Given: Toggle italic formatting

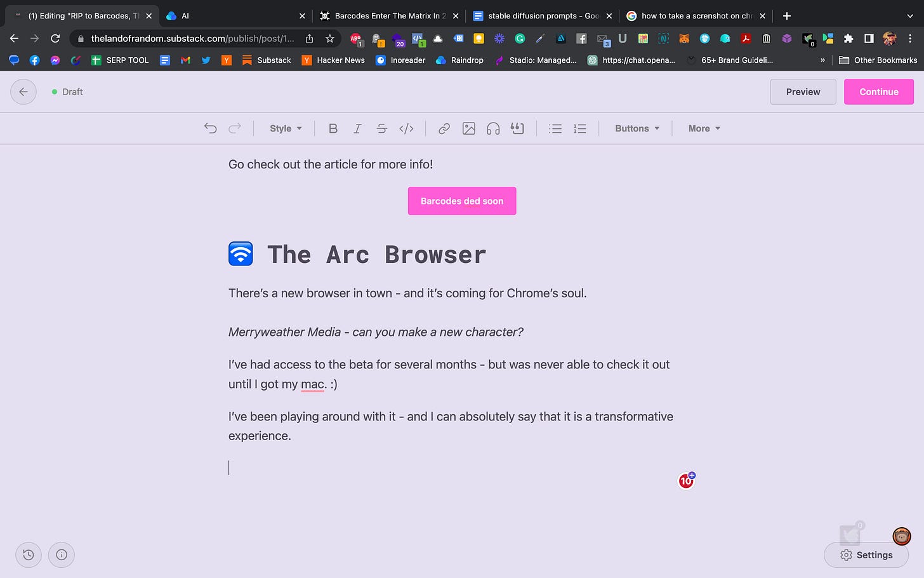Looking at the screenshot, I should [357, 128].
